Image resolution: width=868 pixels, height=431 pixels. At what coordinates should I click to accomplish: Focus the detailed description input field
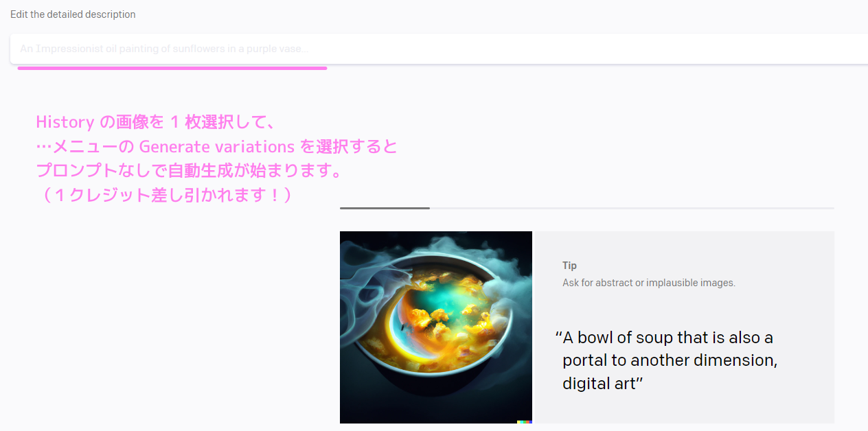(x=439, y=49)
